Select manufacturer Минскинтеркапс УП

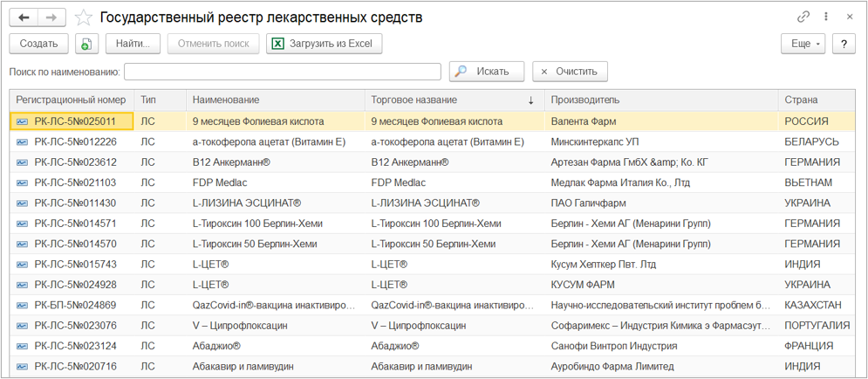coord(595,141)
